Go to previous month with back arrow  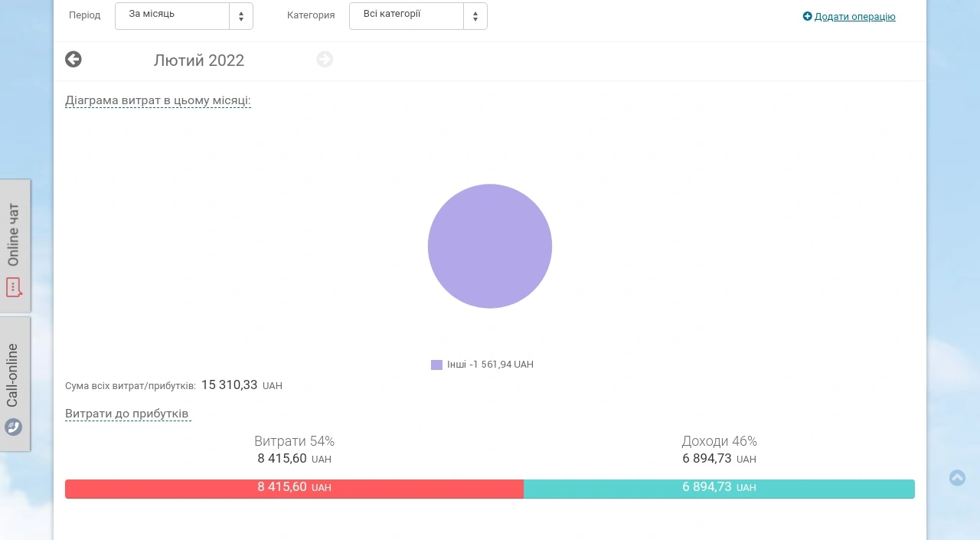point(73,59)
